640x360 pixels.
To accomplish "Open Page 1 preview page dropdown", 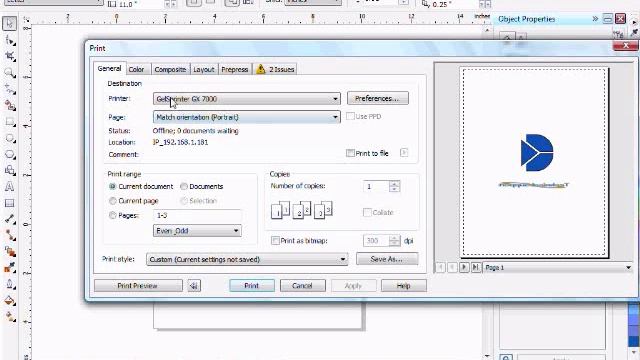I will [x=558, y=267].
